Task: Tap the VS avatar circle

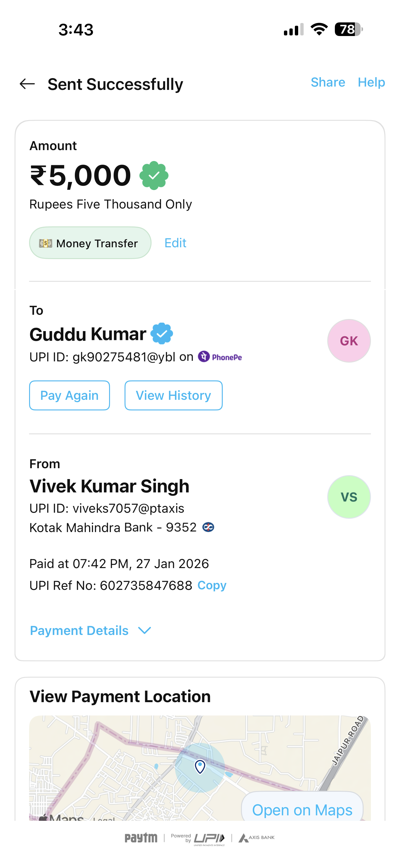Action: (x=349, y=497)
